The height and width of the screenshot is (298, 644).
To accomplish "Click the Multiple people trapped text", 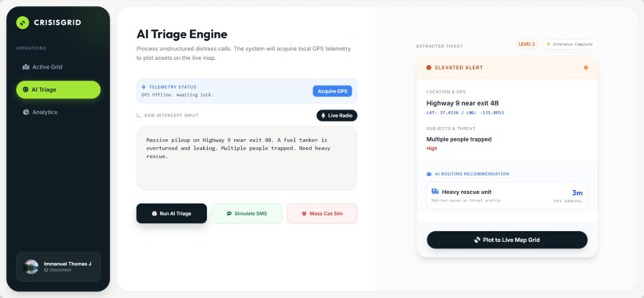I will (459, 139).
